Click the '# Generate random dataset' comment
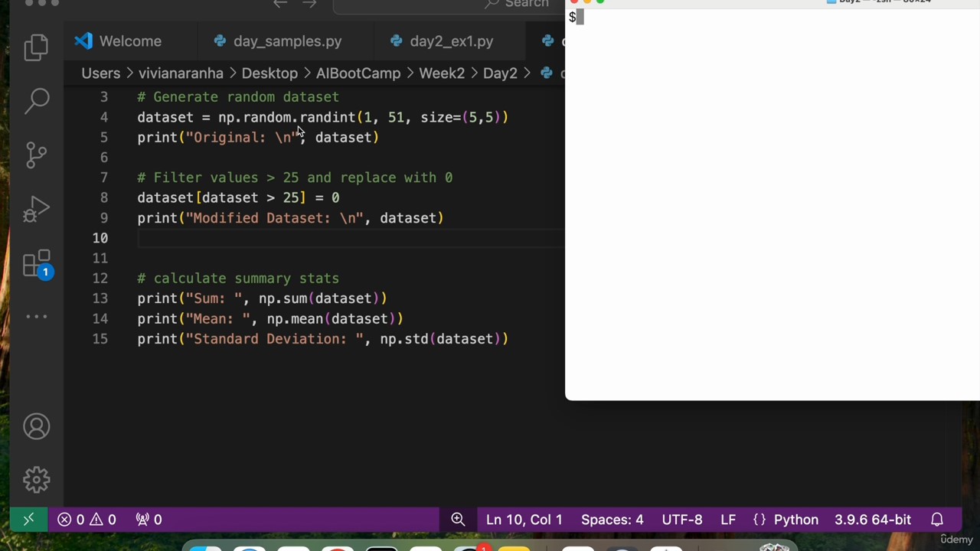The width and height of the screenshot is (980, 551). (238, 97)
